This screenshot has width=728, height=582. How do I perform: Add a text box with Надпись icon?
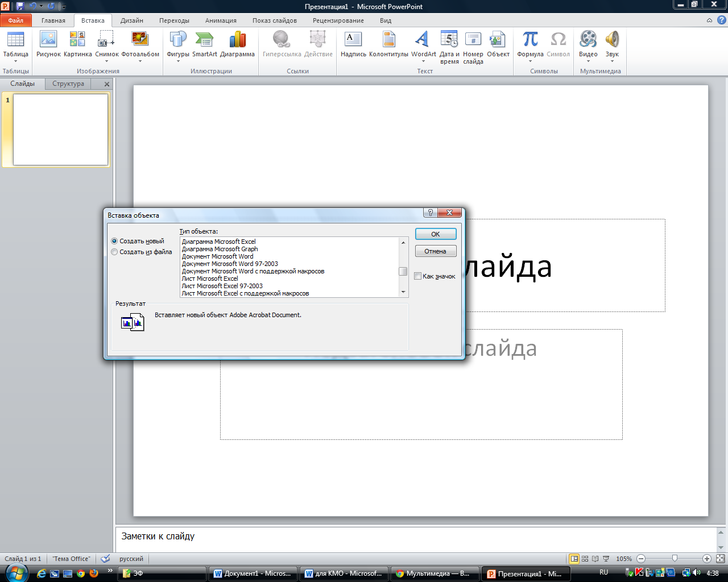(x=353, y=44)
